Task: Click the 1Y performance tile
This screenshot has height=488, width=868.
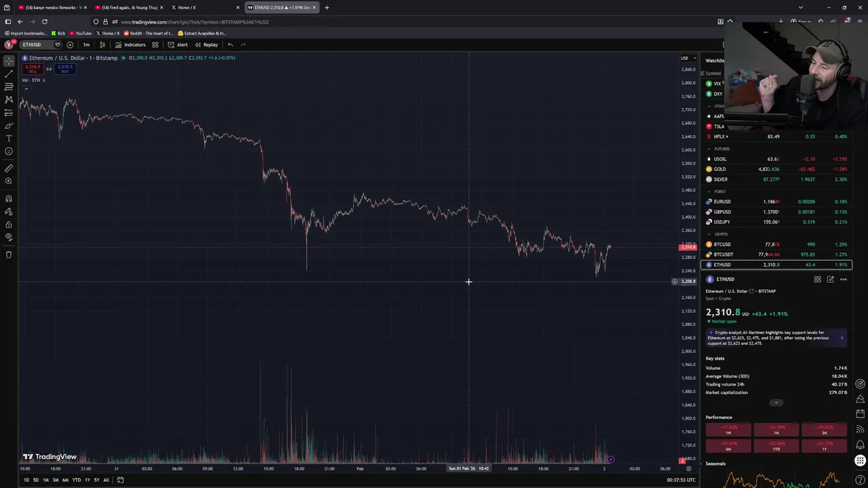Action: point(824,446)
